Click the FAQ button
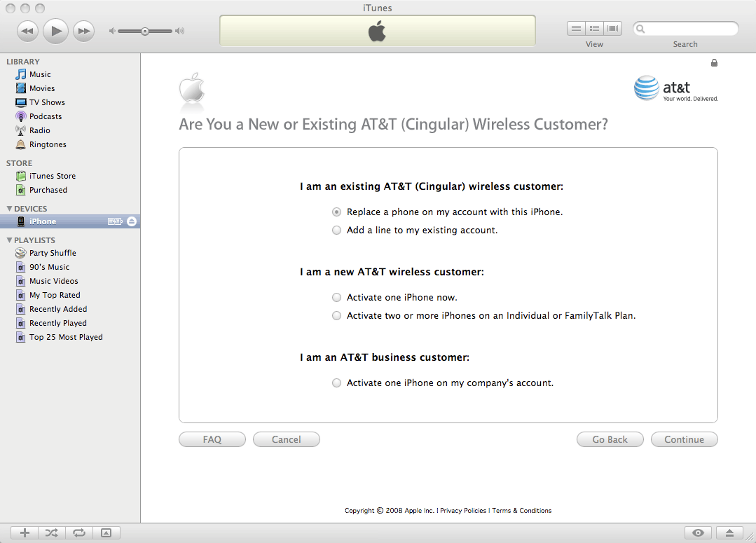The height and width of the screenshot is (543, 756). [212, 439]
